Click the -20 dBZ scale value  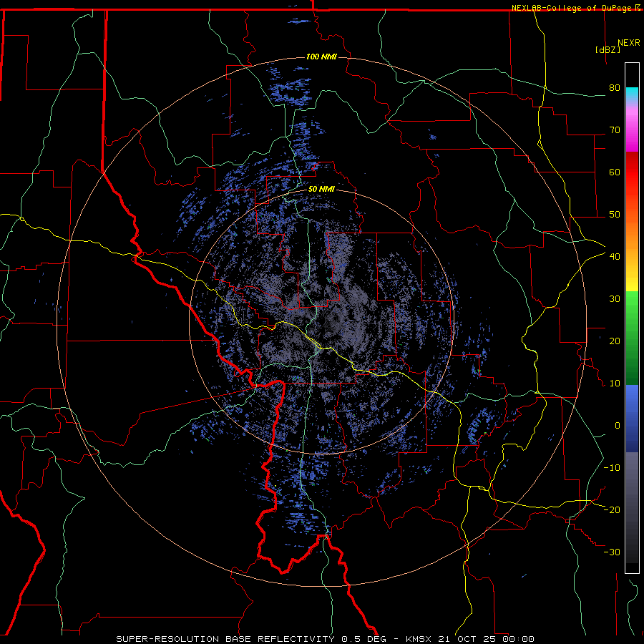612,509
